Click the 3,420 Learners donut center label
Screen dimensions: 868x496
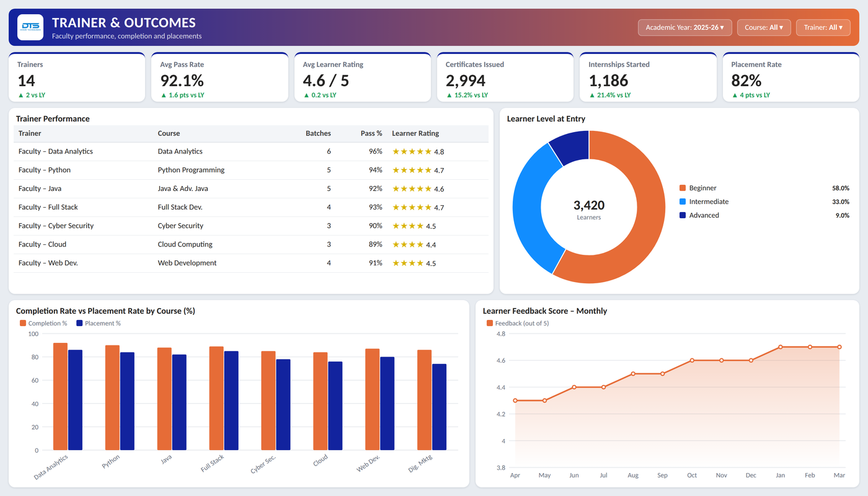[589, 210]
